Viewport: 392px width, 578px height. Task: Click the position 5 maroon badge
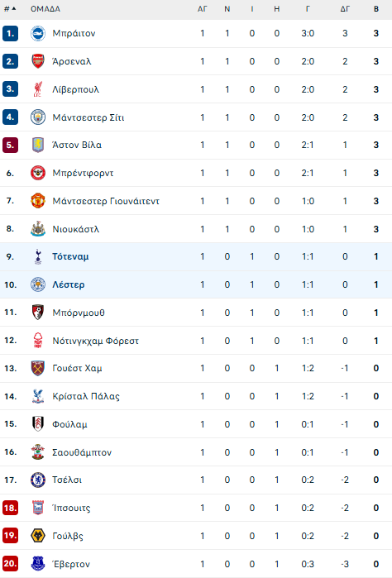pyautogui.click(x=10, y=145)
